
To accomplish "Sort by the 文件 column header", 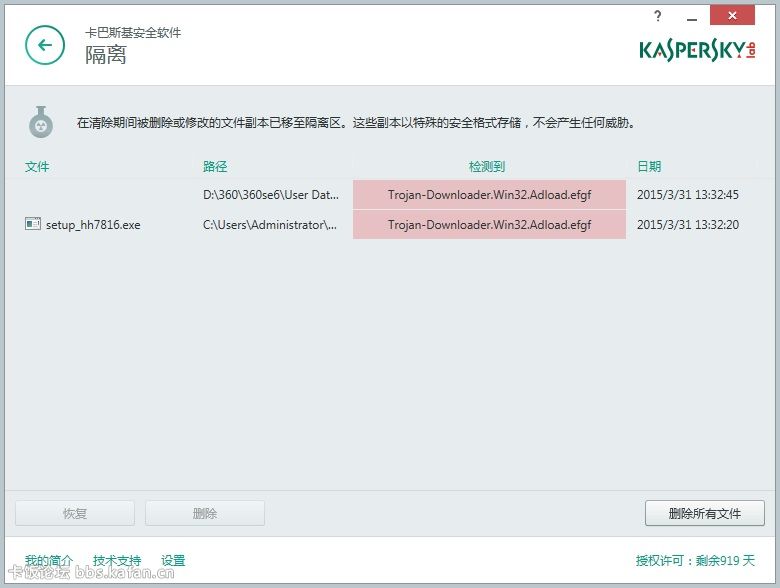I will coord(37,167).
